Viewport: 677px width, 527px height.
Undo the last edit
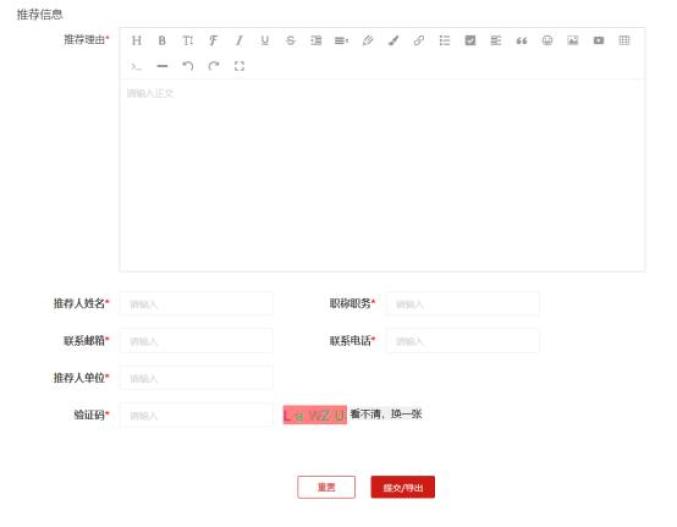188,66
